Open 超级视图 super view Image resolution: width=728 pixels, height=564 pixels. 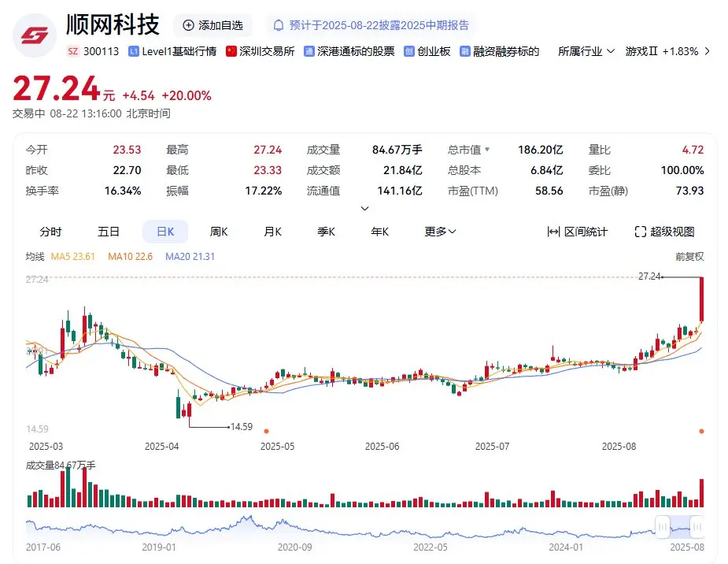[664, 232]
